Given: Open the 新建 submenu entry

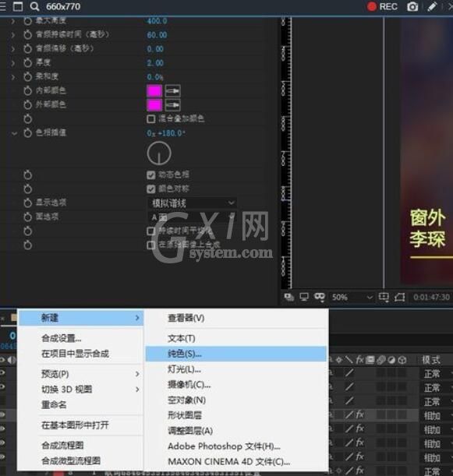Looking at the screenshot, I should point(81,318).
